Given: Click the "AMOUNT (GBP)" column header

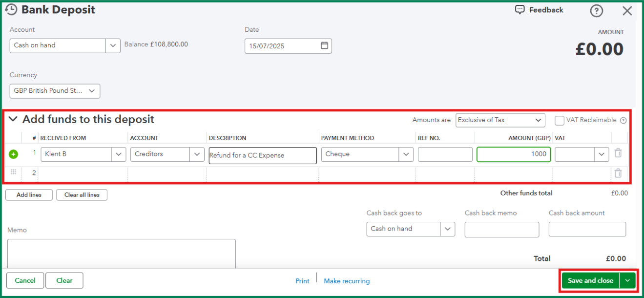Looking at the screenshot, I should coord(530,138).
